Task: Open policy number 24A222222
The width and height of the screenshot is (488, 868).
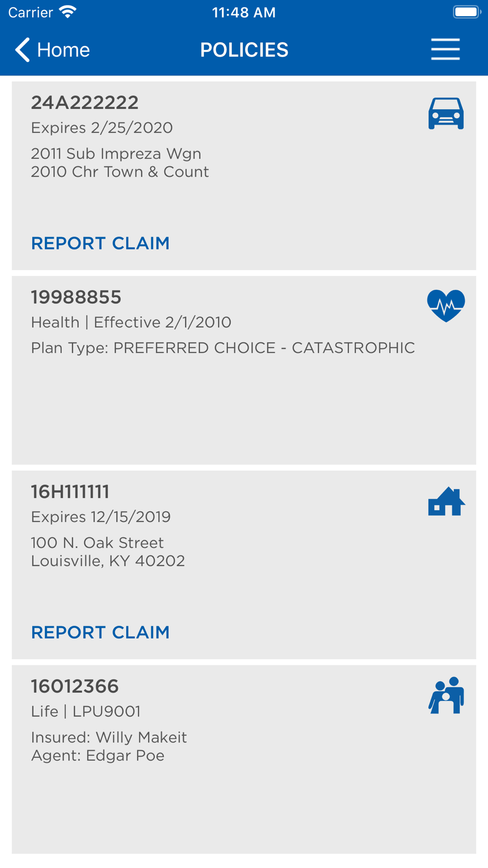Action: [x=85, y=103]
